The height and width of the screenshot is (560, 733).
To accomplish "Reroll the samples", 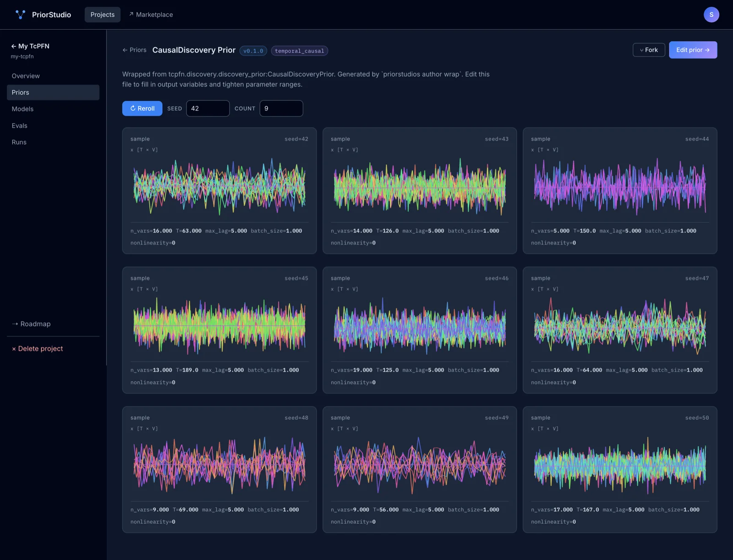I will pos(142,109).
